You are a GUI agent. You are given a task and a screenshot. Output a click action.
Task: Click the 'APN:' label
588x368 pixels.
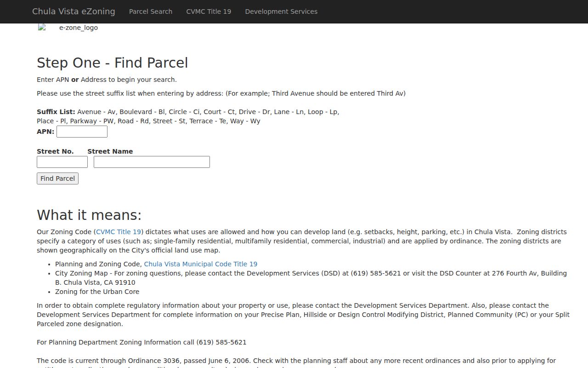tap(45, 132)
